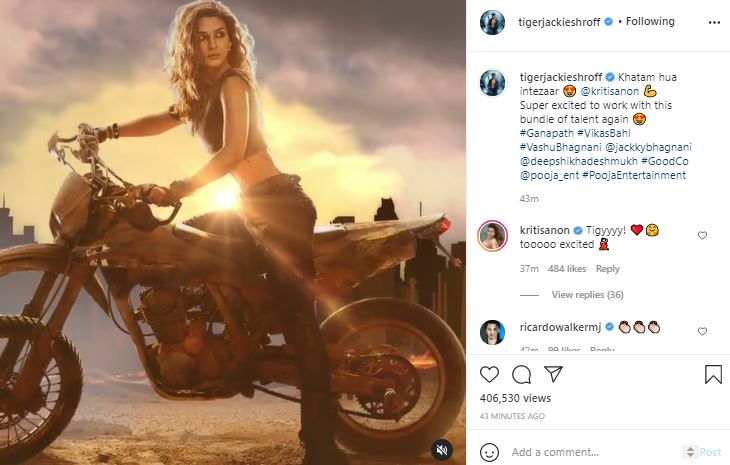
Task: Focus the Add a comment field
Action: click(590, 452)
